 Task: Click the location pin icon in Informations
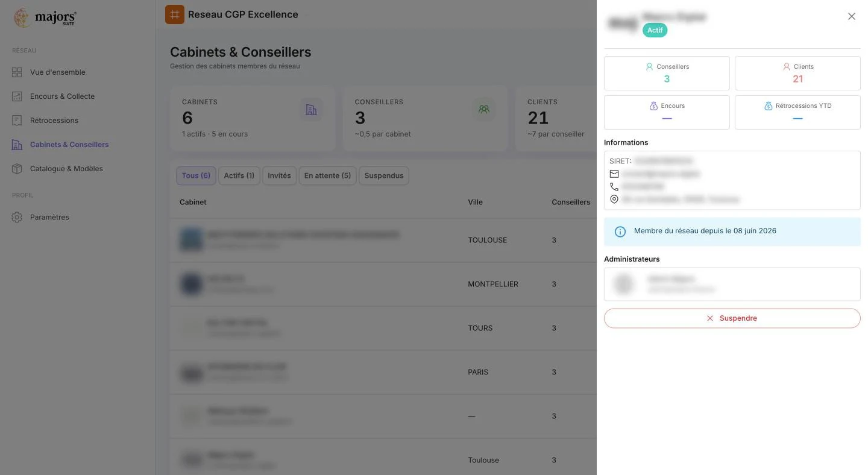point(614,199)
